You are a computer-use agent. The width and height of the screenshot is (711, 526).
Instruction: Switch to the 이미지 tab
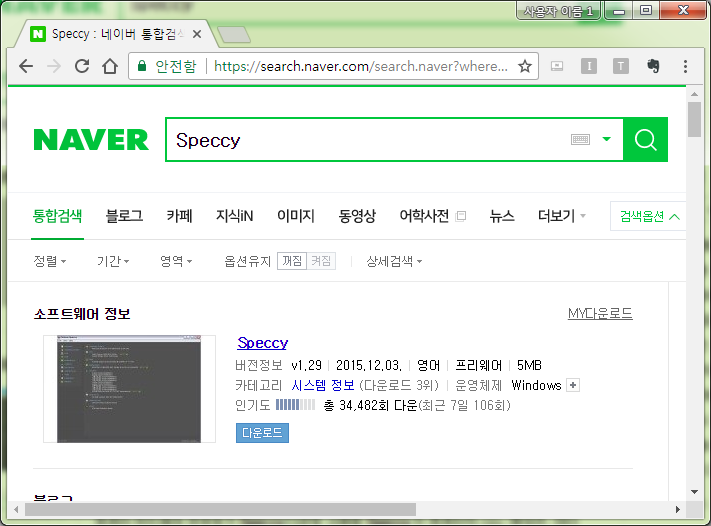tap(296, 216)
